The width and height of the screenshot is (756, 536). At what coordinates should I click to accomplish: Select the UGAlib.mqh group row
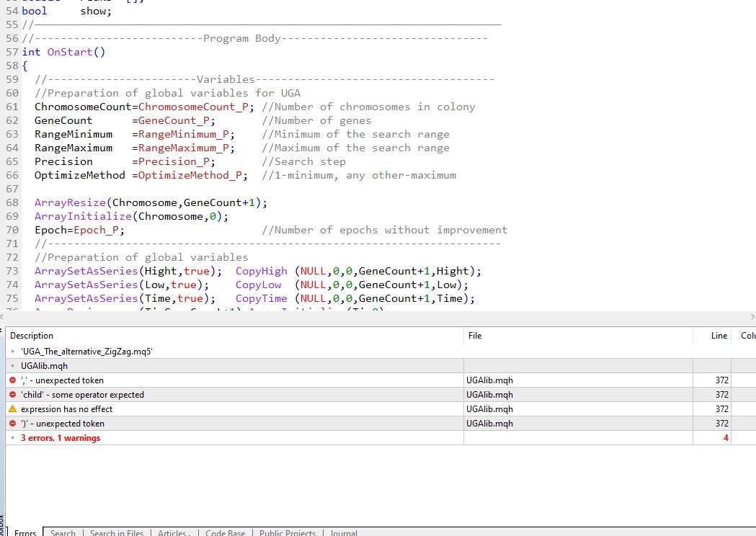coord(381,366)
